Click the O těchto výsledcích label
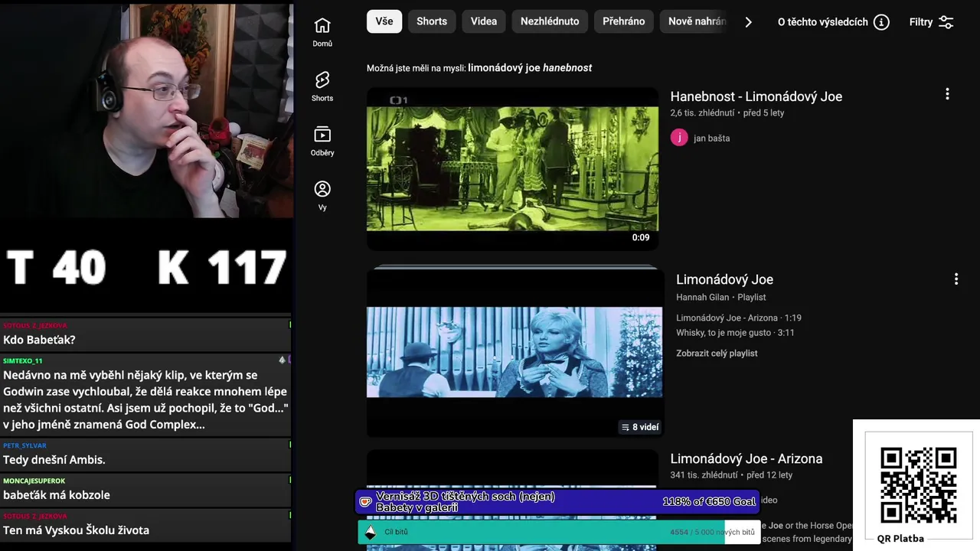 point(822,22)
